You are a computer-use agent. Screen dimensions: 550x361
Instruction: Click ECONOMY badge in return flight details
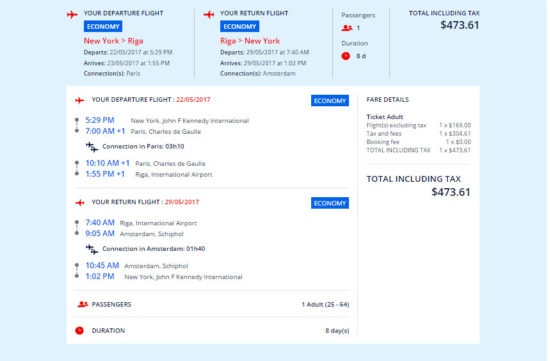point(330,203)
